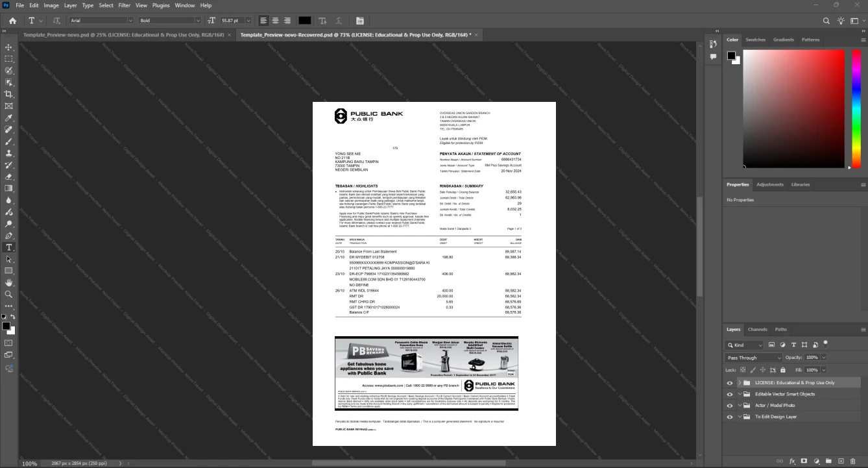Select the Zoom tool

click(8, 294)
